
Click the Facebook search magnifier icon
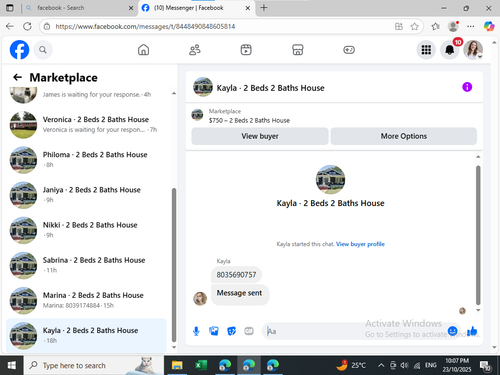[43, 50]
